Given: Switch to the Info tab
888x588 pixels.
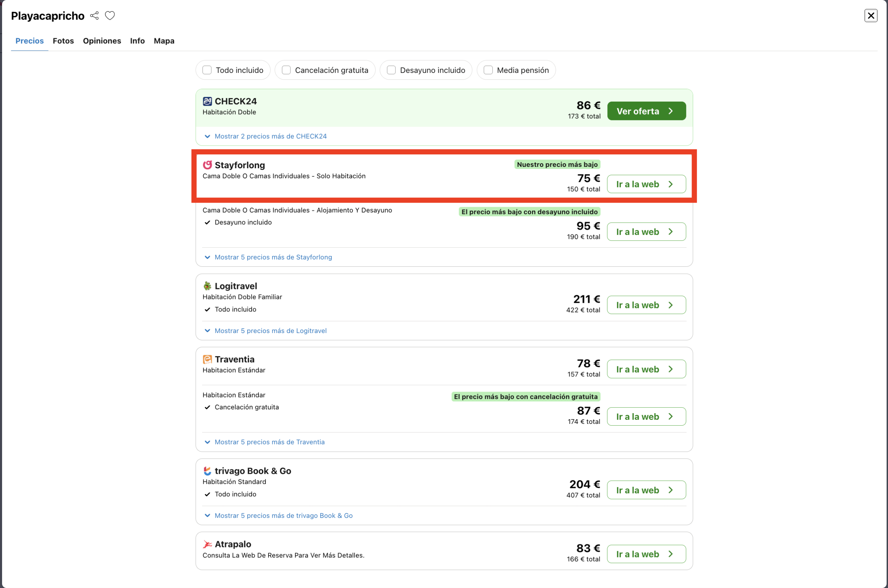Looking at the screenshot, I should coord(137,41).
